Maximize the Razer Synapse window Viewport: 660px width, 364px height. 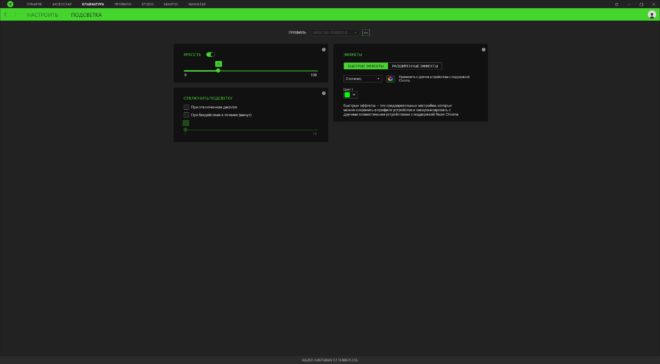click(641, 4)
